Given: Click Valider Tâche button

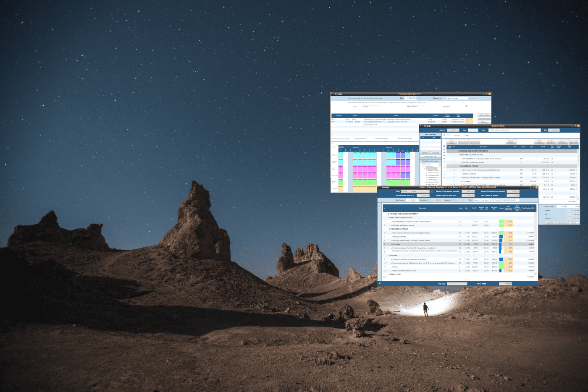Looking at the screenshot, I should [484, 115].
